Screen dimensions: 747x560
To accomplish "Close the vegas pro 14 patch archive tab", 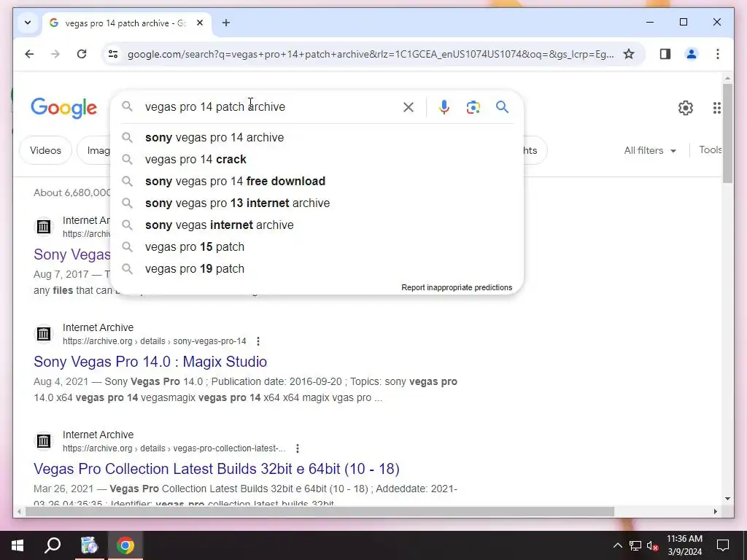I will [x=200, y=23].
